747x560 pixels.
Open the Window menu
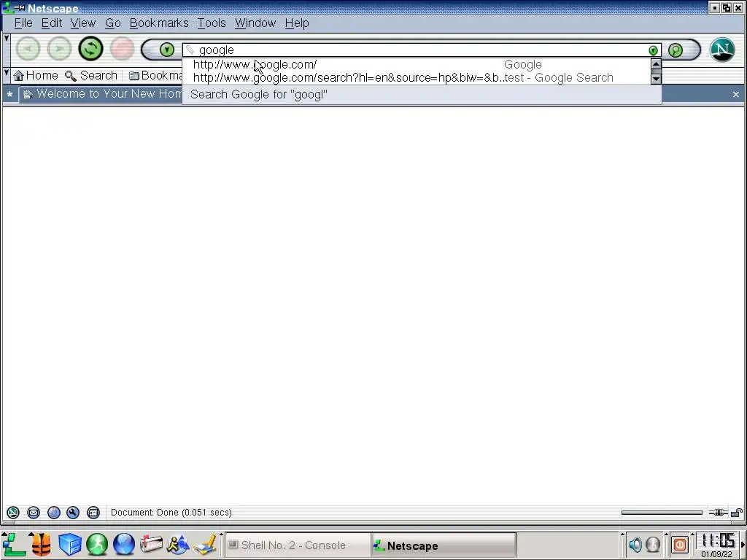[x=255, y=23]
